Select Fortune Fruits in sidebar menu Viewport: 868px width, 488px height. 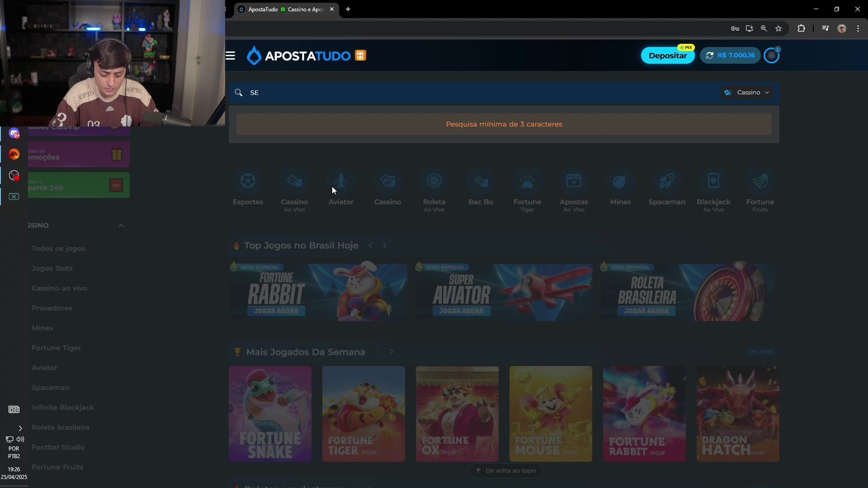point(57,467)
